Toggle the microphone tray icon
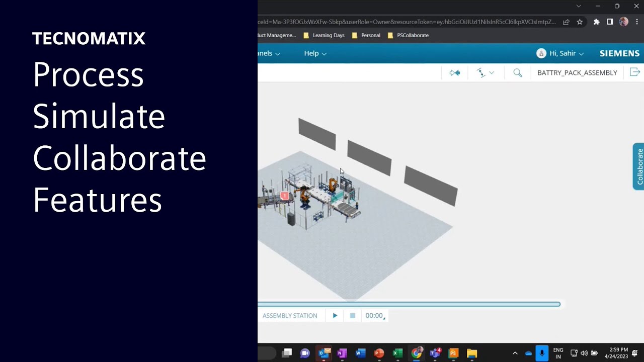Viewport: 644px width, 362px height. [542, 353]
